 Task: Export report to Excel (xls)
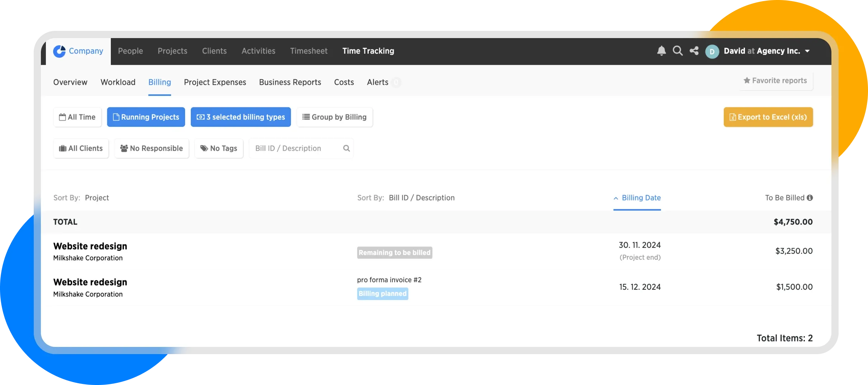(x=768, y=117)
